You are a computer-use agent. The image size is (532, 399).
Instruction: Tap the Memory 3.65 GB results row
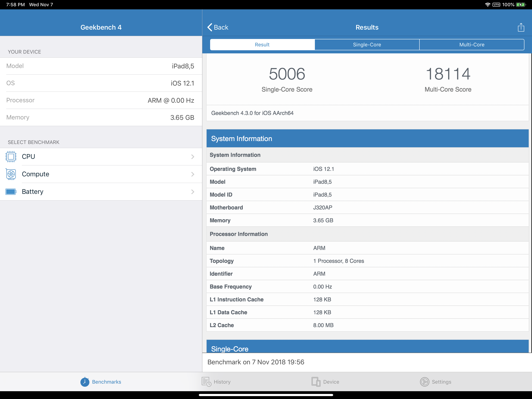click(367, 220)
